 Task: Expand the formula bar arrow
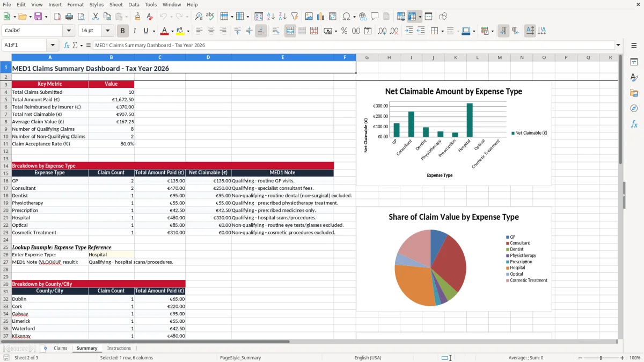click(x=618, y=46)
